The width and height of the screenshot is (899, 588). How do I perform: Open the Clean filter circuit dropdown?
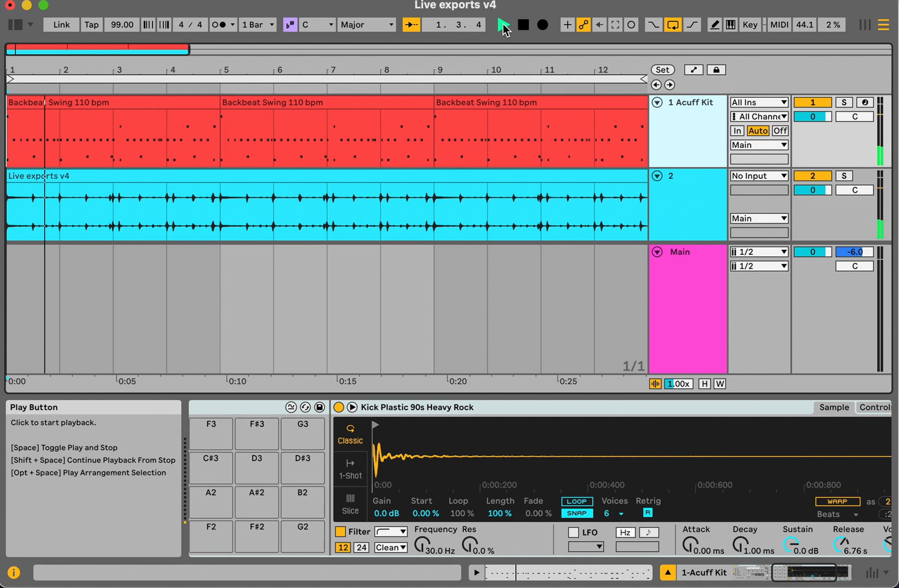click(x=391, y=547)
